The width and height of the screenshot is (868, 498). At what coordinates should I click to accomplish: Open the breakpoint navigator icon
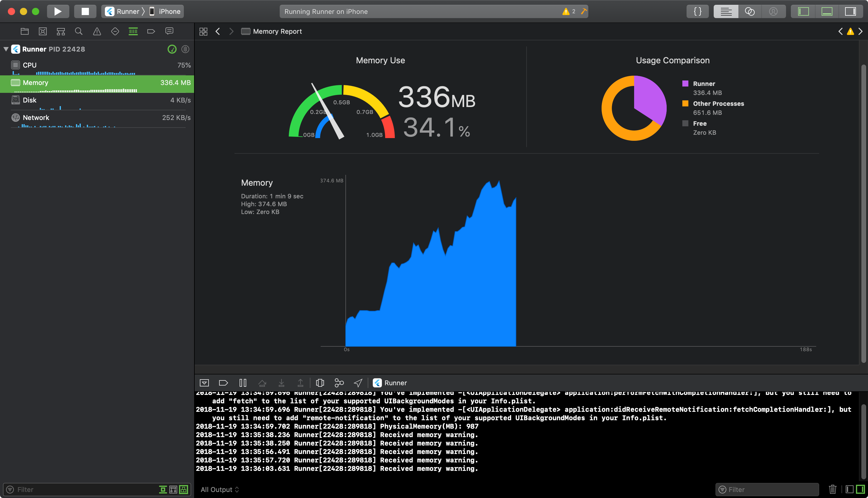151,31
